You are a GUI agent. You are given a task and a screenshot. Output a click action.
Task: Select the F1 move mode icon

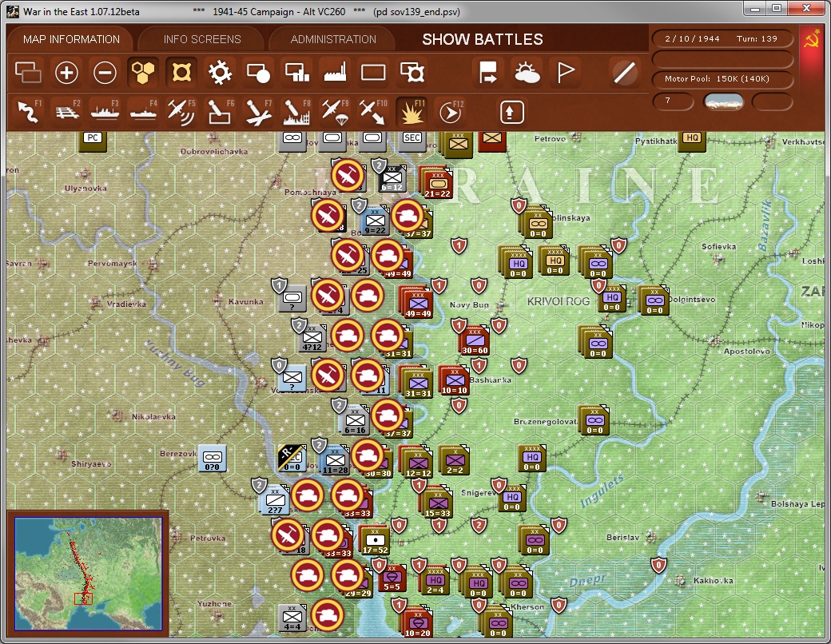point(29,112)
